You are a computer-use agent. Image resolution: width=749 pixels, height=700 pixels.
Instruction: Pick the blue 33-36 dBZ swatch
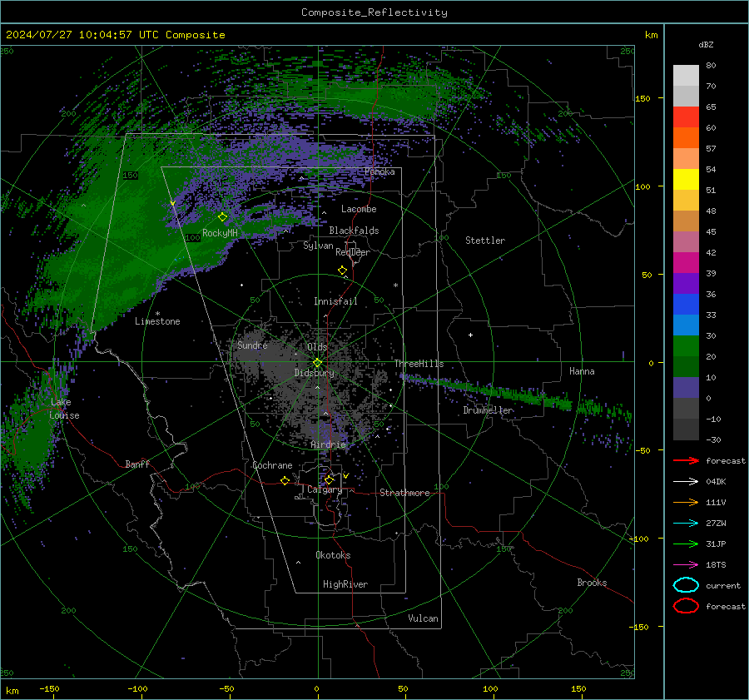tap(686, 305)
